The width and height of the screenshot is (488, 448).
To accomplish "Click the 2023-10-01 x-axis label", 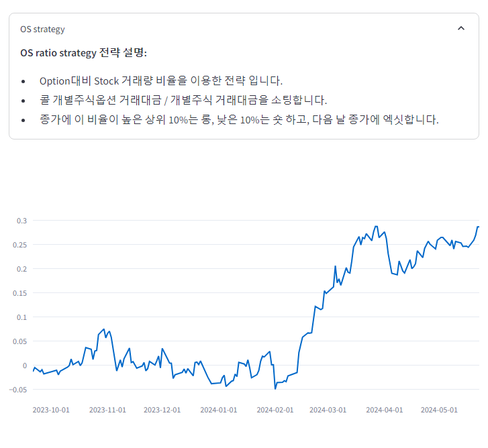I will (51, 410).
